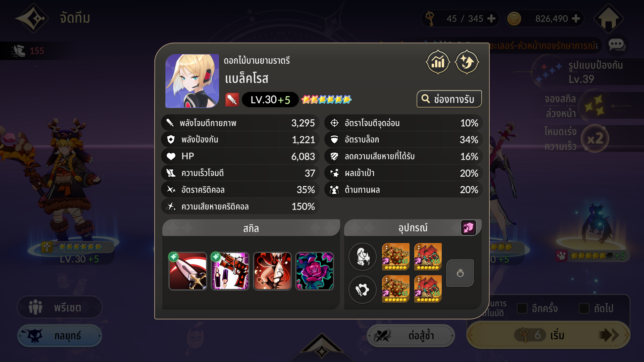Click the ช่องทางรับ search button
The width and height of the screenshot is (644, 362).
pos(449,99)
